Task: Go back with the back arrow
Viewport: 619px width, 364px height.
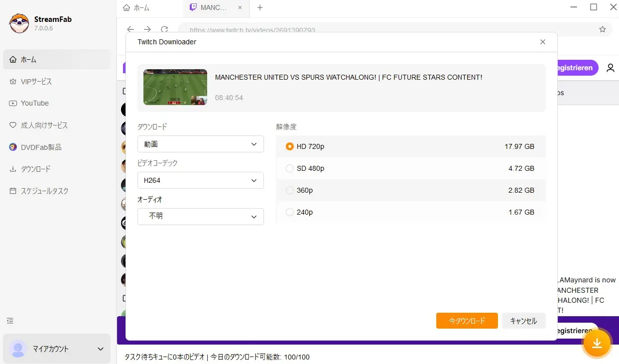Action: 130,29
